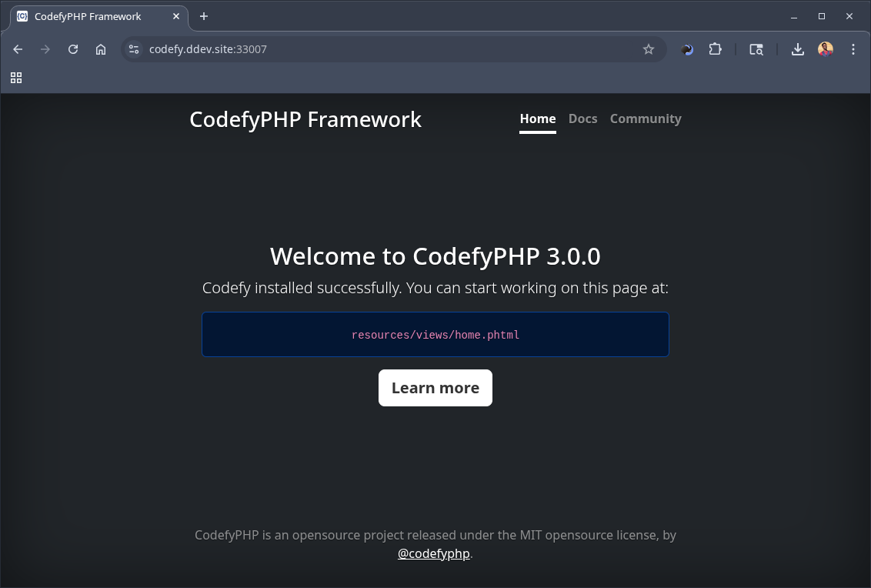Open the Downloads icon
The image size is (871, 588).
pos(797,48)
